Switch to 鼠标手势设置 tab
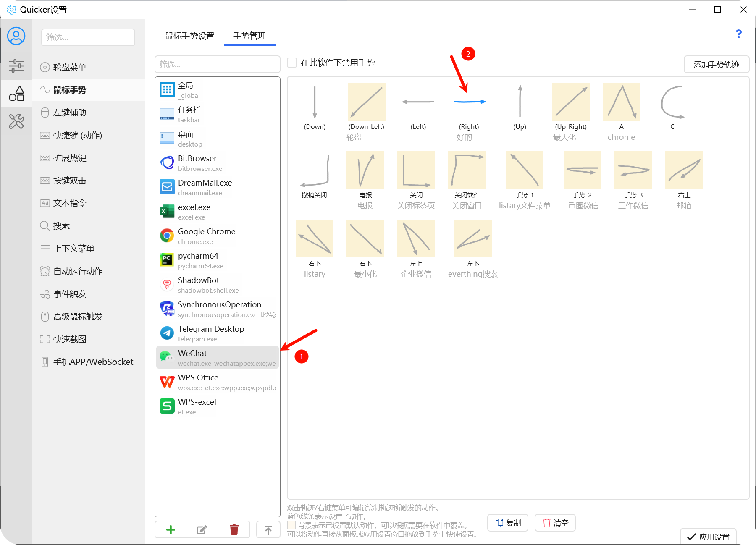The image size is (756, 545). 190,36
